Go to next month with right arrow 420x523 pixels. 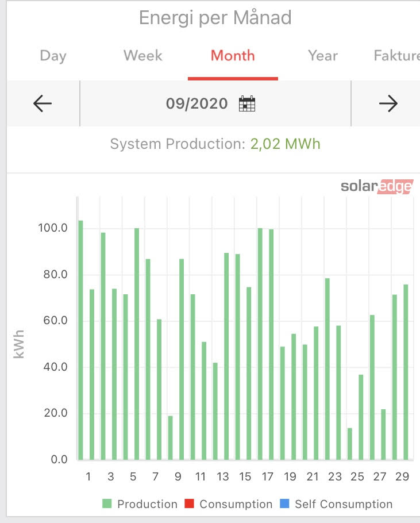388,103
